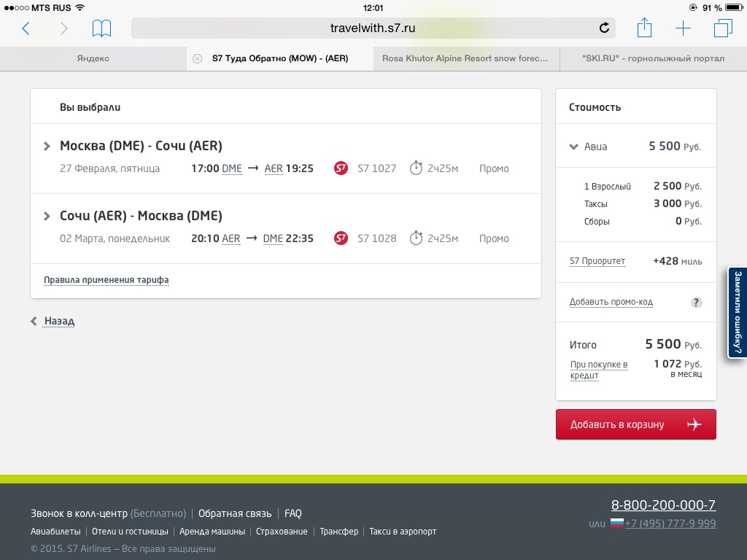The height and width of the screenshot is (560, 747).
Task: Add a new tab with plus icon
Action: (683, 28)
